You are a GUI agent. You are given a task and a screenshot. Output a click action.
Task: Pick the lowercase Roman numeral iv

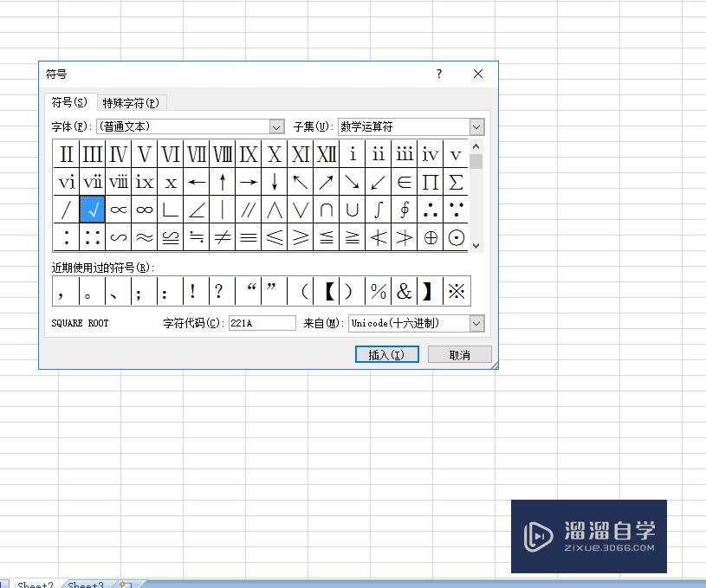pos(431,154)
